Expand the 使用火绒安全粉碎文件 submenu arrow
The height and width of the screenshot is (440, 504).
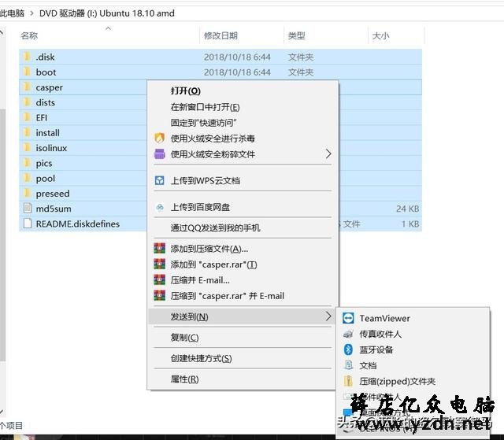tap(328, 153)
